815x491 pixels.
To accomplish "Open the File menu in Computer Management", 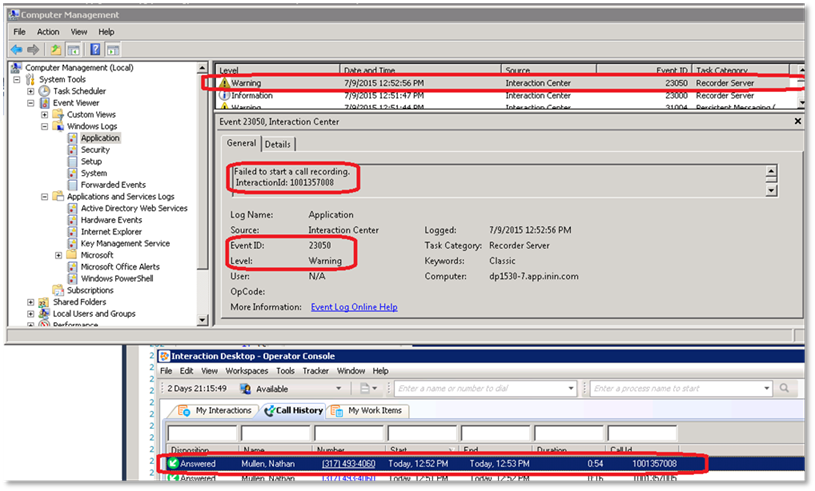I will [19, 32].
